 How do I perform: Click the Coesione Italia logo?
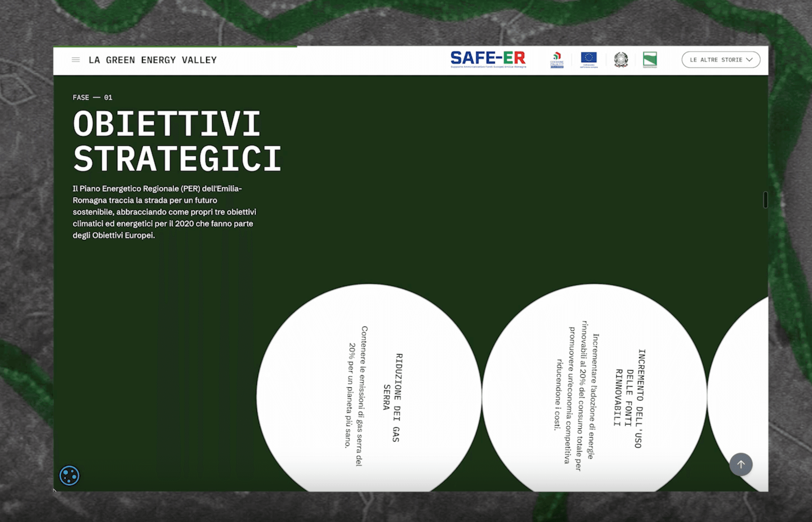(557, 60)
